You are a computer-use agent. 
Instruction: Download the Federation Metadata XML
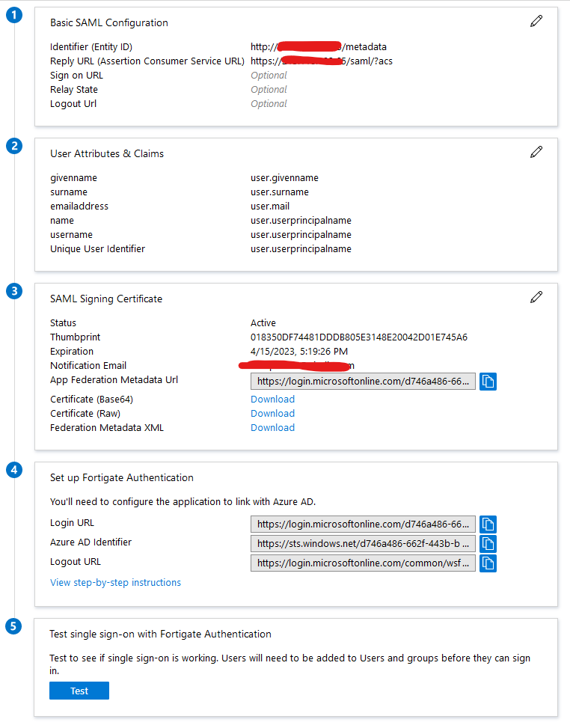pos(272,428)
